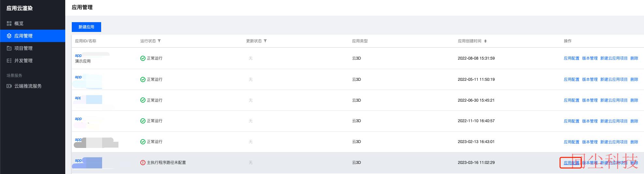Image resolution: width=644 pixels, height=174 pixels.
Task: Click the 新建应用 button
Action: 86,27
